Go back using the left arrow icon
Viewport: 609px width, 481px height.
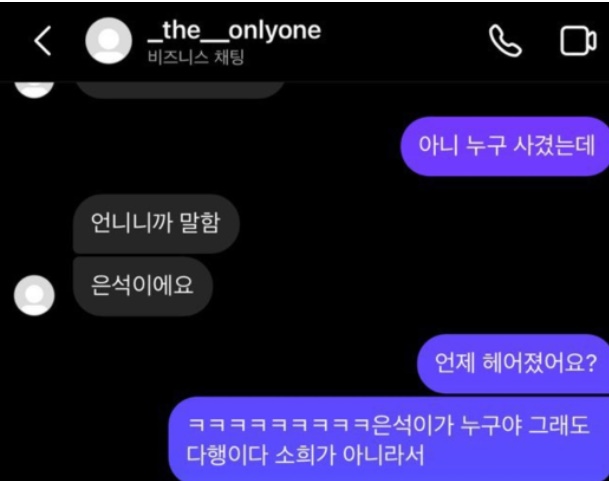click(x=43, y=41)
